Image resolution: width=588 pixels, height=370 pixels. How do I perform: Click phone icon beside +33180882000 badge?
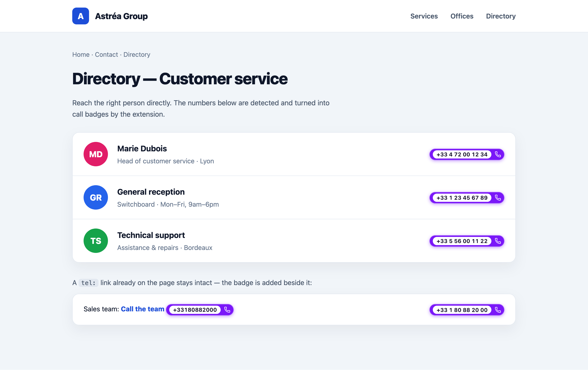227,310
